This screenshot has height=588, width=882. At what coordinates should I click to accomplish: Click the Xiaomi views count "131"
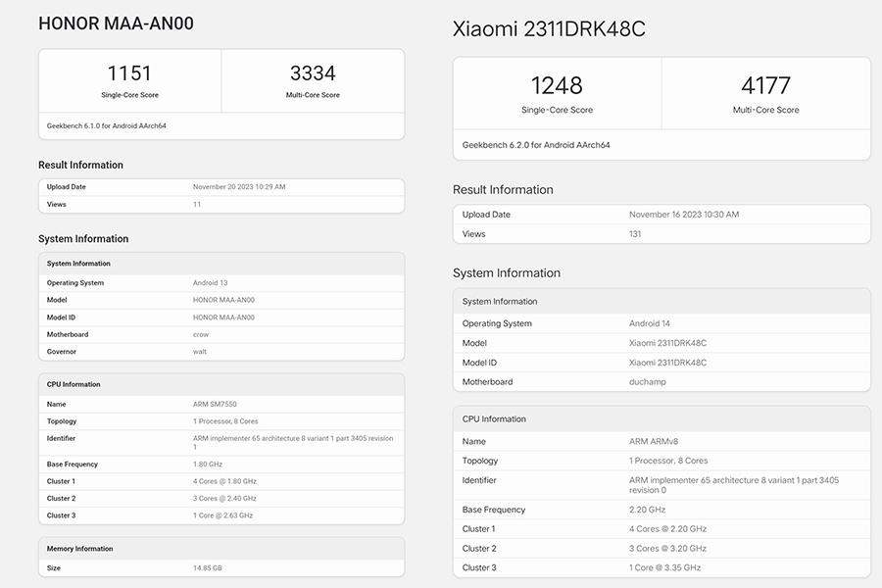635,234
